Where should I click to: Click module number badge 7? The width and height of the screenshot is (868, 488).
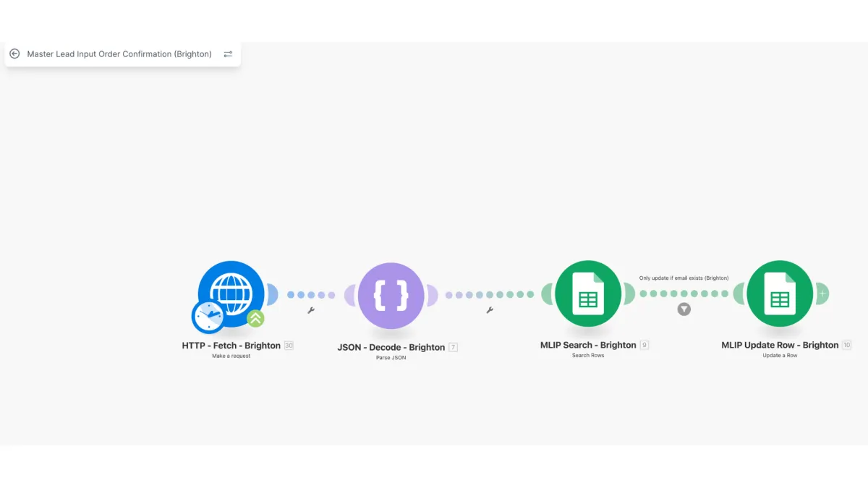[x=453, y=347]
